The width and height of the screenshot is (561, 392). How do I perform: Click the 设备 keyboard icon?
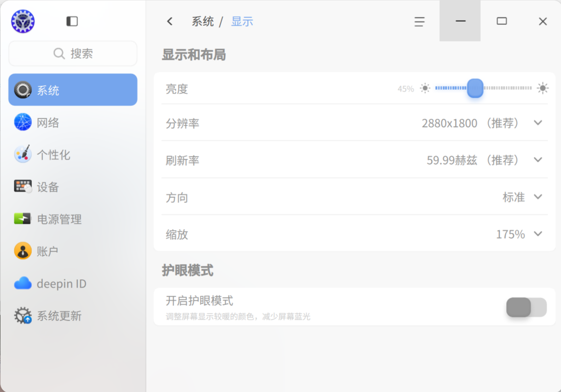coord(23,186)
